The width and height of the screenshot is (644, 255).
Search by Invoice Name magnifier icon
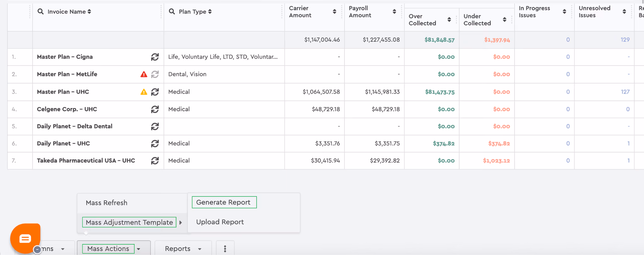pos(41,12)
